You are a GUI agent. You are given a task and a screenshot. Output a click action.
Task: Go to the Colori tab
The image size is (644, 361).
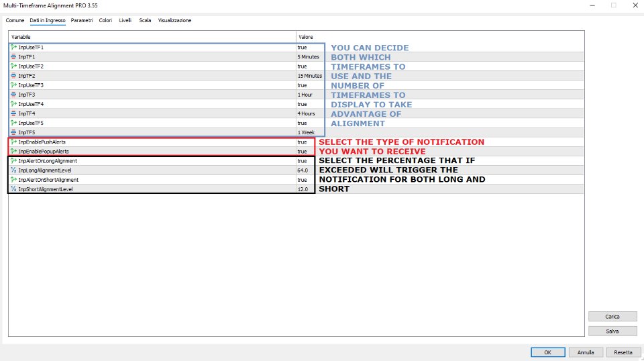click(105, 20)
